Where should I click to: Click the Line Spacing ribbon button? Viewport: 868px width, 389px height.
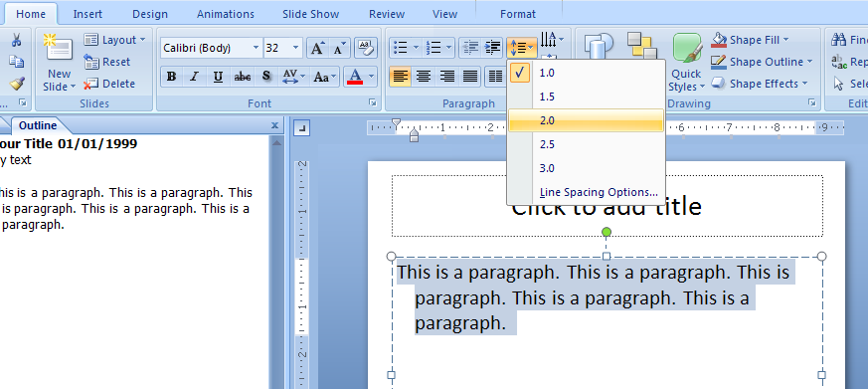(521, 48)
